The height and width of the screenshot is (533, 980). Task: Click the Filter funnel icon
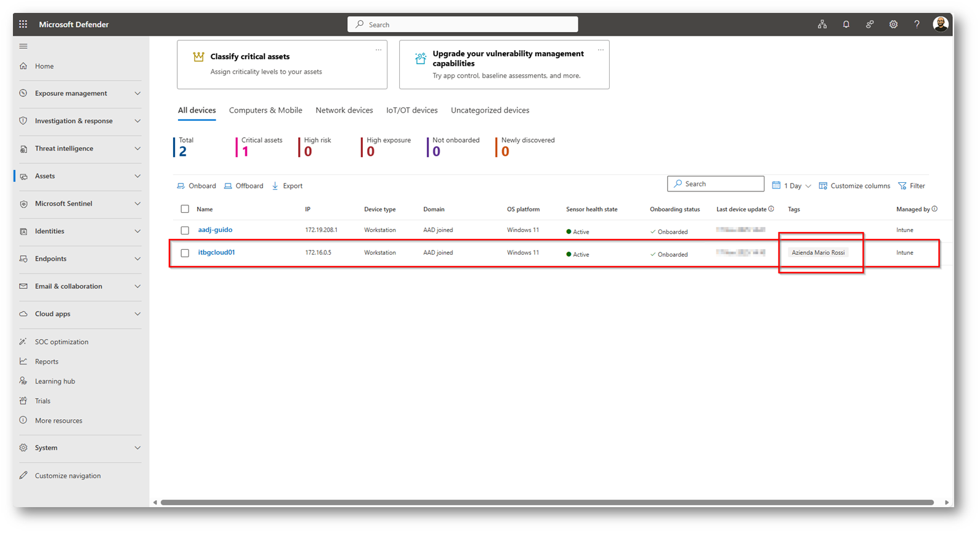click(x=902, y=186)
